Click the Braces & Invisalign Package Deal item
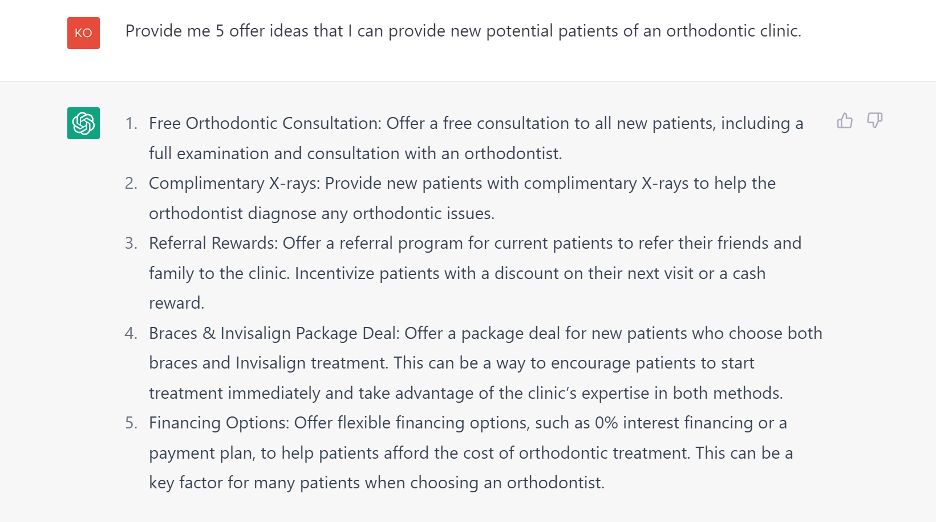Screen dimensions: 936x522 [485, 363]
